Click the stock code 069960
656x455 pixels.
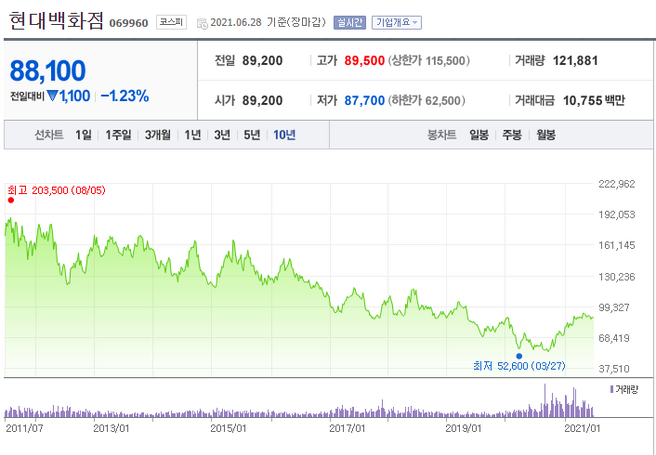[129, 23]
